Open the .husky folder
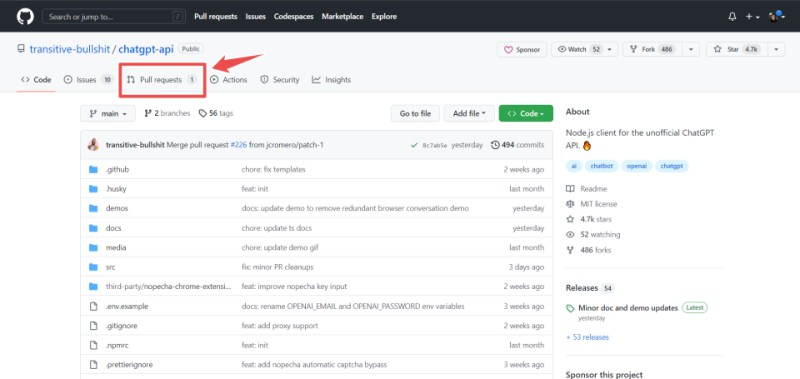This screenshot has width=800, height=379. pyautogui.click(x=116, y=189)
